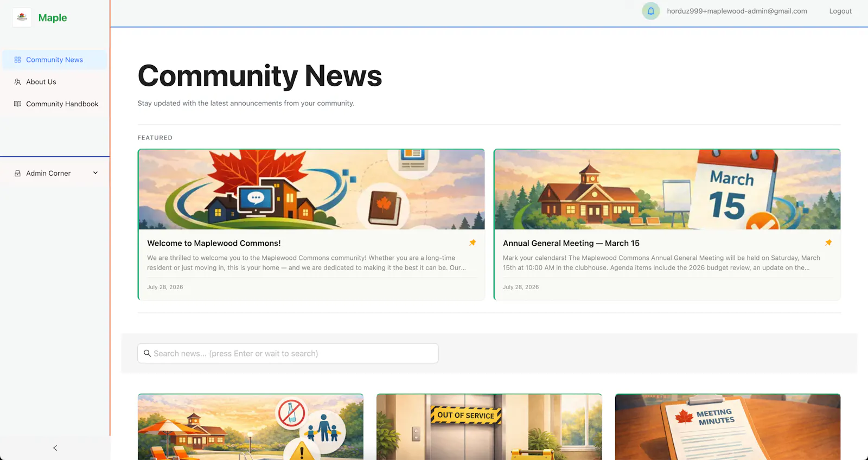Click the Community News grid icon
The width and height of the screenshot is (868, 460).
17,60
